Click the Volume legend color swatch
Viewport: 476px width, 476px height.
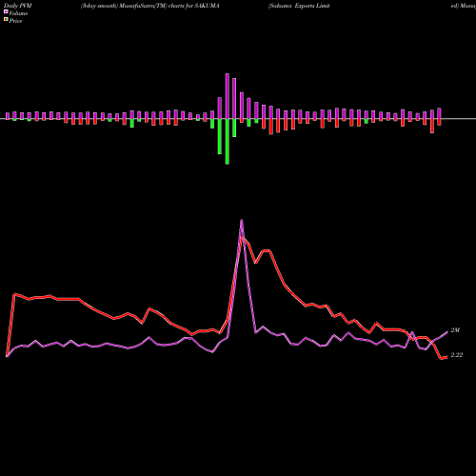pos(6,11)
